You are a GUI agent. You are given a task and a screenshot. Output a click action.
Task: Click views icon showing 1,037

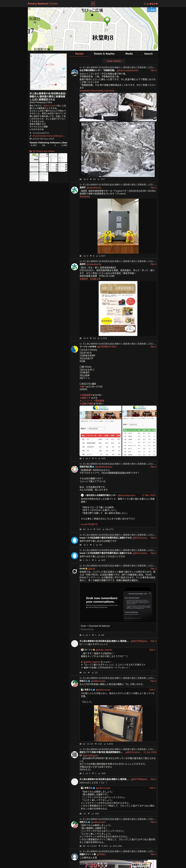97,256
